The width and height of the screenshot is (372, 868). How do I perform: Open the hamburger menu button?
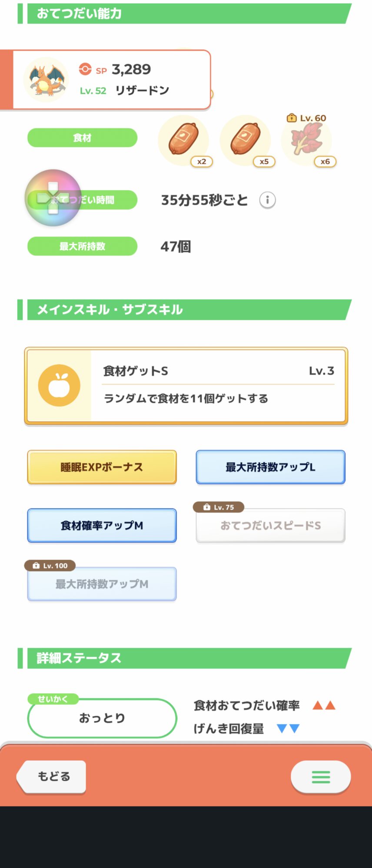321,777
